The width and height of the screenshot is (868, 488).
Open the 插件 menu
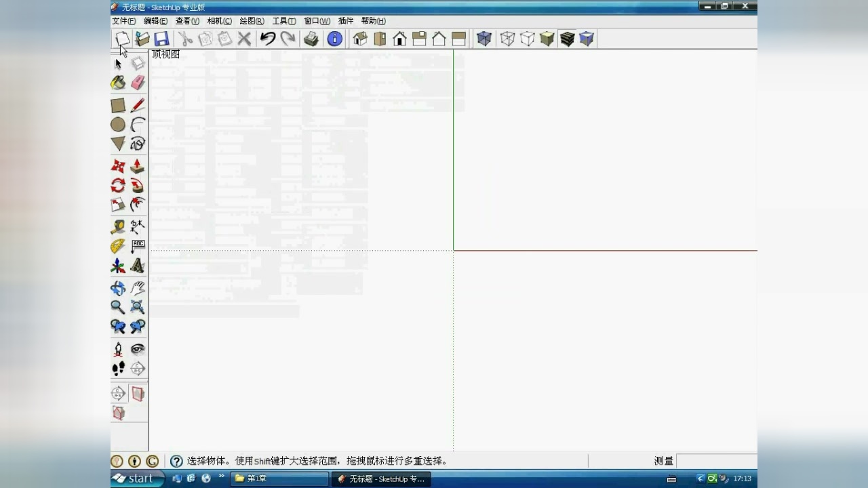346,21
